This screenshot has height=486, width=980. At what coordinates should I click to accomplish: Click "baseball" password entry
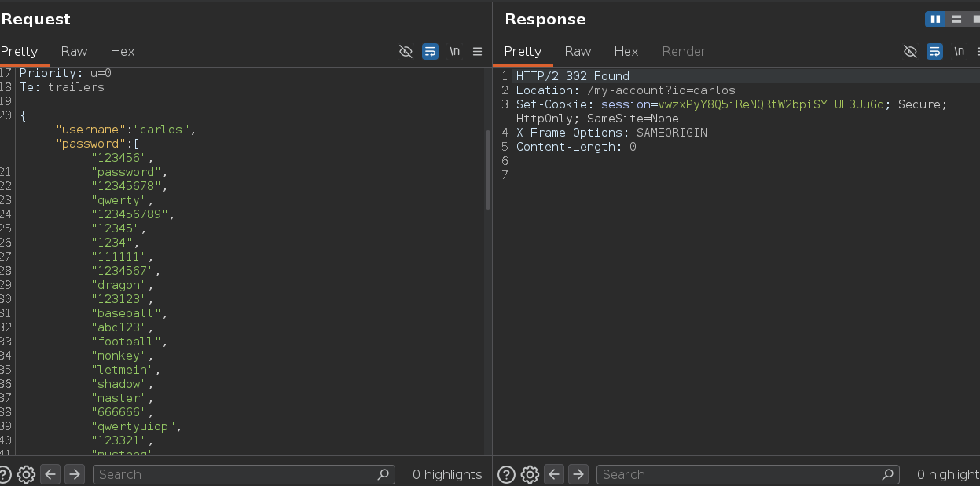pyautogui.click(x=127, y=313)
